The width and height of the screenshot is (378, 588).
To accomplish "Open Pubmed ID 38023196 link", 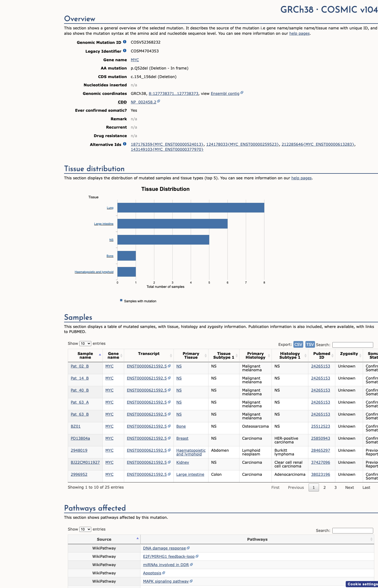I will tap(320, 474).
